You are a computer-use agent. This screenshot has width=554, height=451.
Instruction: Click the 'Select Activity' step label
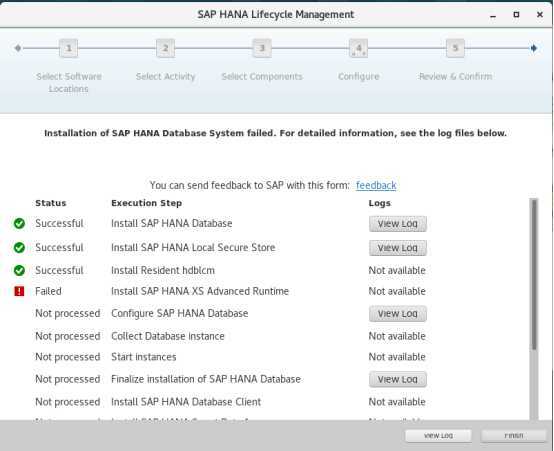(165, 76)
